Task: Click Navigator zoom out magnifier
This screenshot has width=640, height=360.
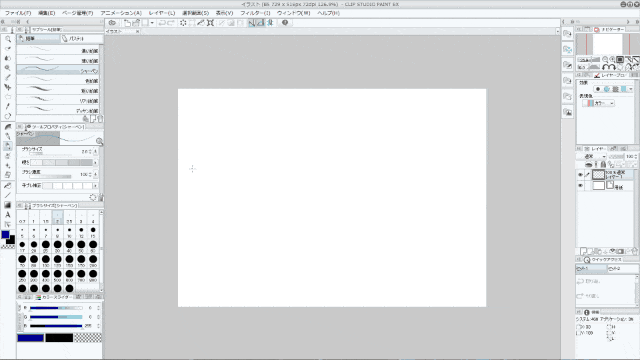Action: tap(605, 60)
